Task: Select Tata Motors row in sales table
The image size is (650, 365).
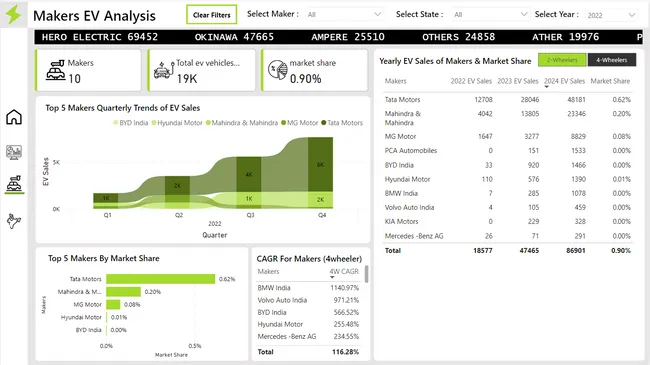Action: pos(507,100)
